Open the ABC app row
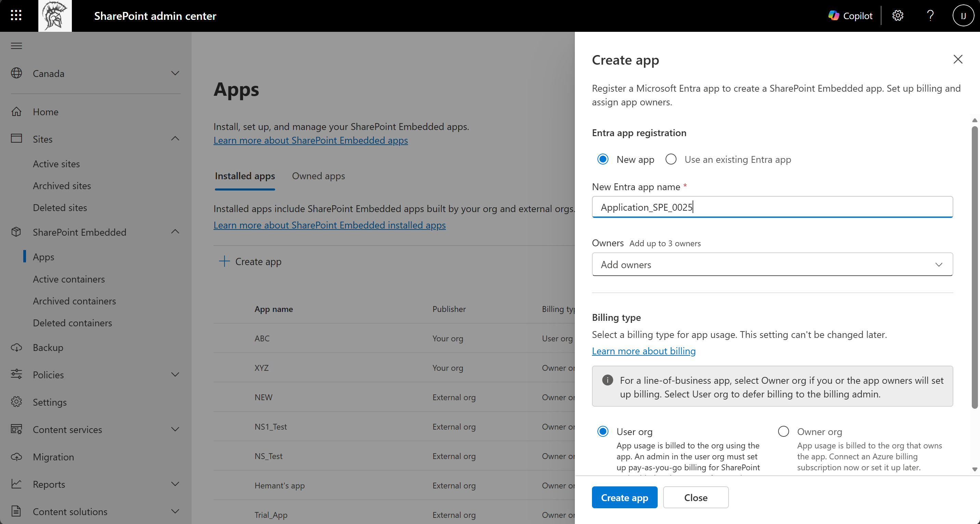 point(394,338)
